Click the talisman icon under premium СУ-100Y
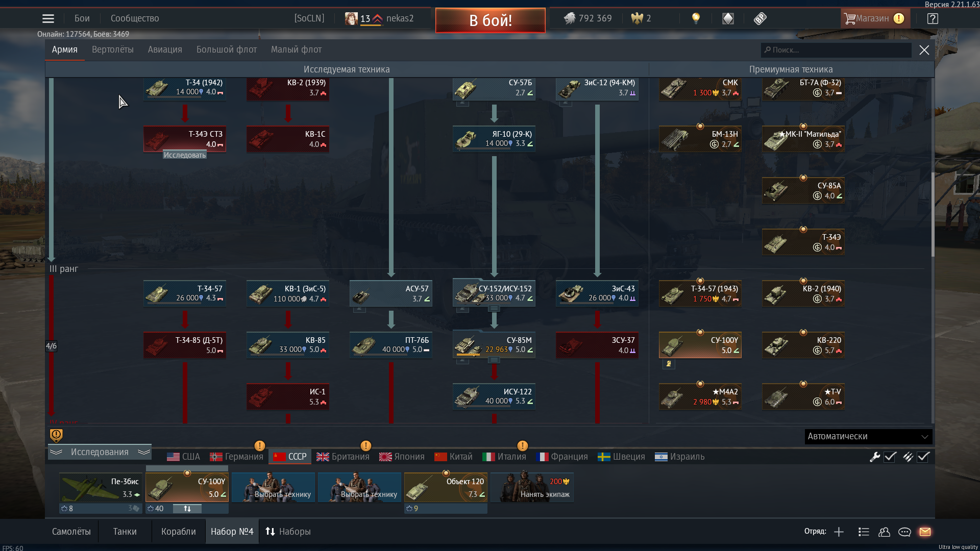Viewport: 980px width, 551px height. (x=669, y=364)
